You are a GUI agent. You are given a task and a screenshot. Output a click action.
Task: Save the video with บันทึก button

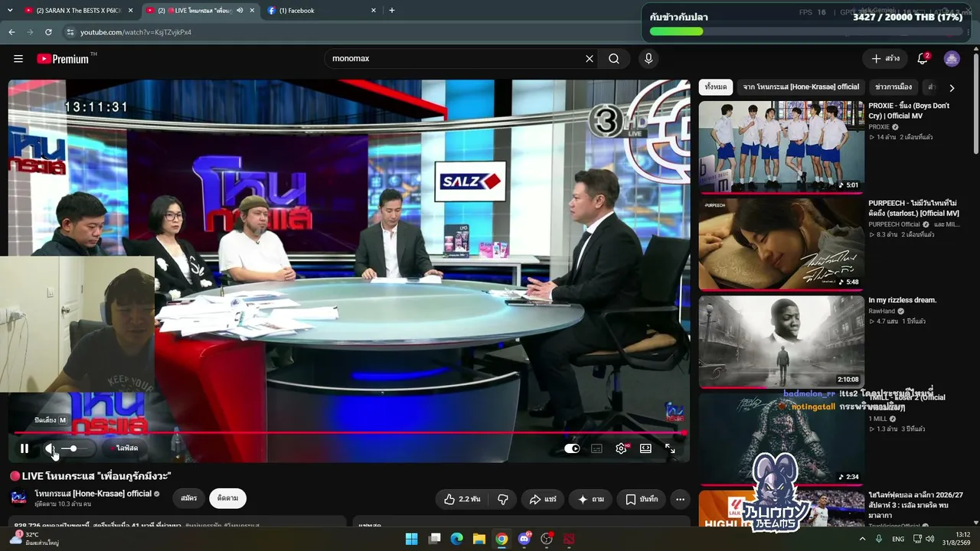[x=642, y=499]
